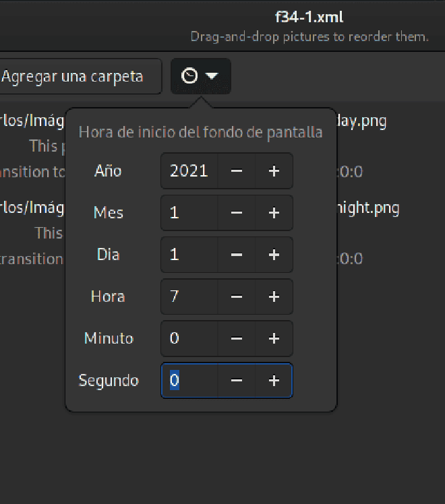Click the Agregar una carpeta button
The image size is (445, 504).
click(80, 76)
